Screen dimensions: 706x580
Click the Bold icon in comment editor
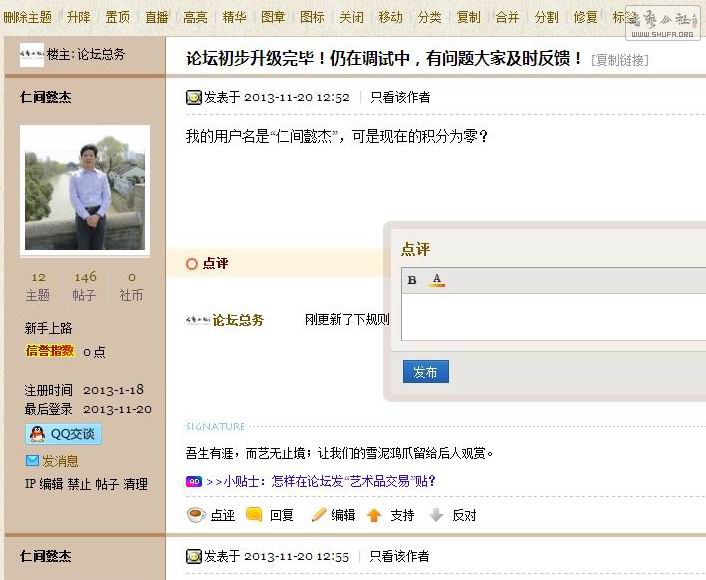(412, 280)
